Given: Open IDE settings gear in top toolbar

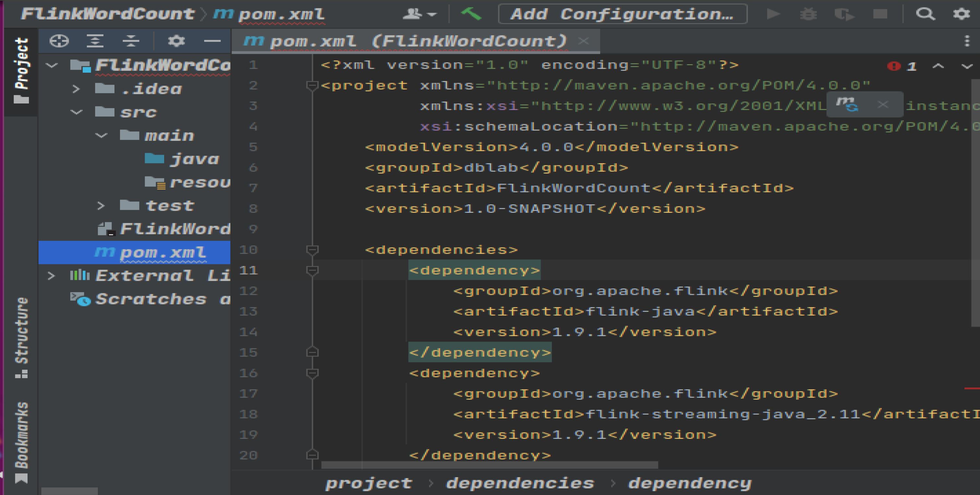Looking at the screenshot, I should click(x=961, y=14).
